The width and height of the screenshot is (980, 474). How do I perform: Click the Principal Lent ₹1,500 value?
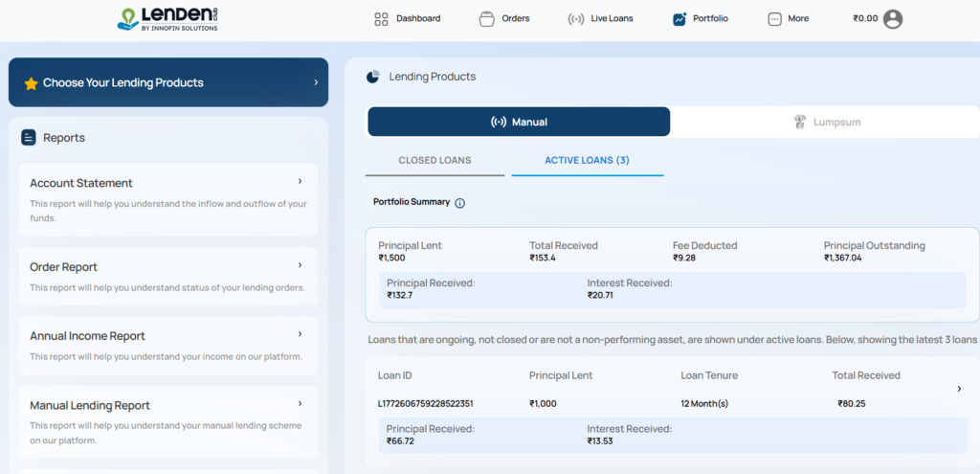[x=391, y=258]
